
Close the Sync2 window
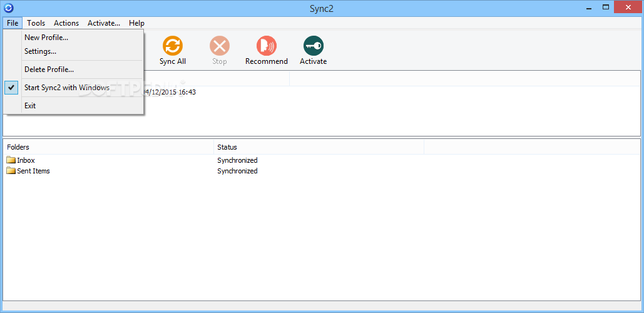[x=627, y=7]
